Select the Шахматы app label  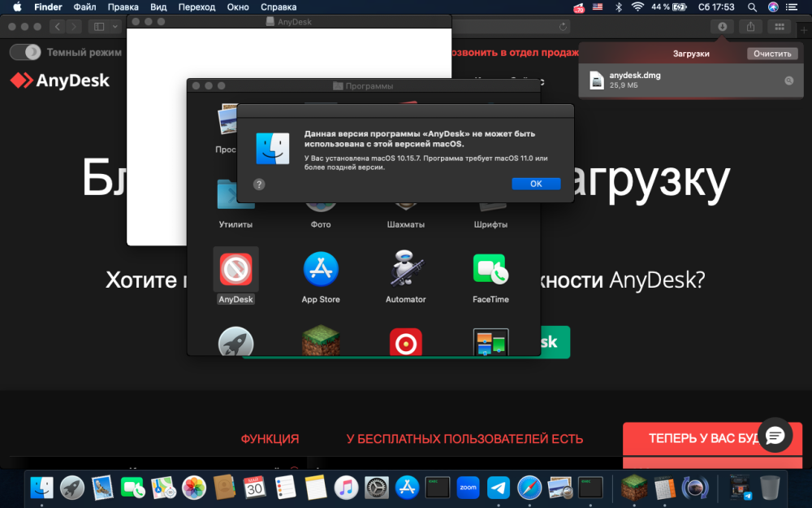[x=405, y=224]
